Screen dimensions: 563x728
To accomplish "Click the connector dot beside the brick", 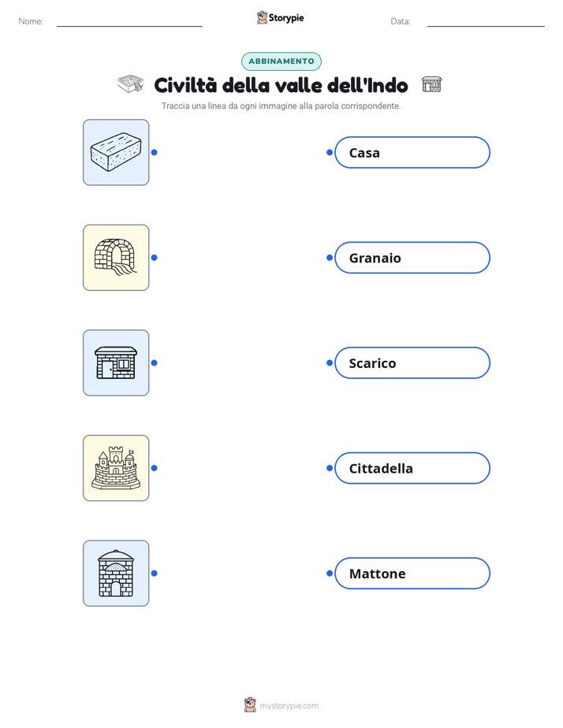I will [155, 152].
